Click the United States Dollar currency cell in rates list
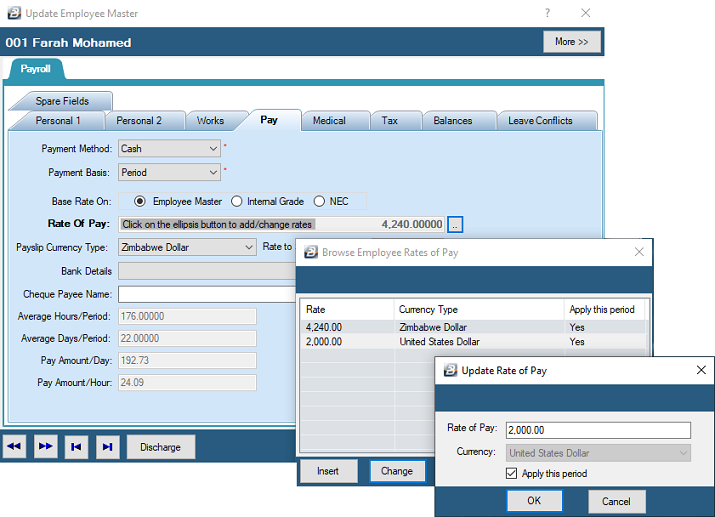The height and width of the screenshot is (517, 715). coord(479,341)
